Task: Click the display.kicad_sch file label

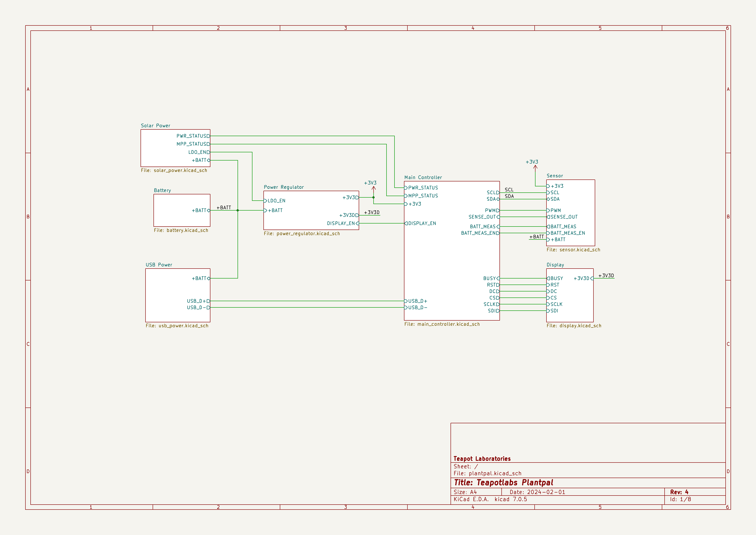Action: coord(574,326)
